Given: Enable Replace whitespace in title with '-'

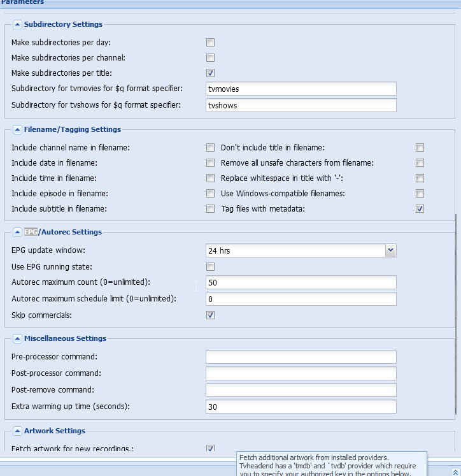Looking at the screenshot, I should (x=420, y=178).
